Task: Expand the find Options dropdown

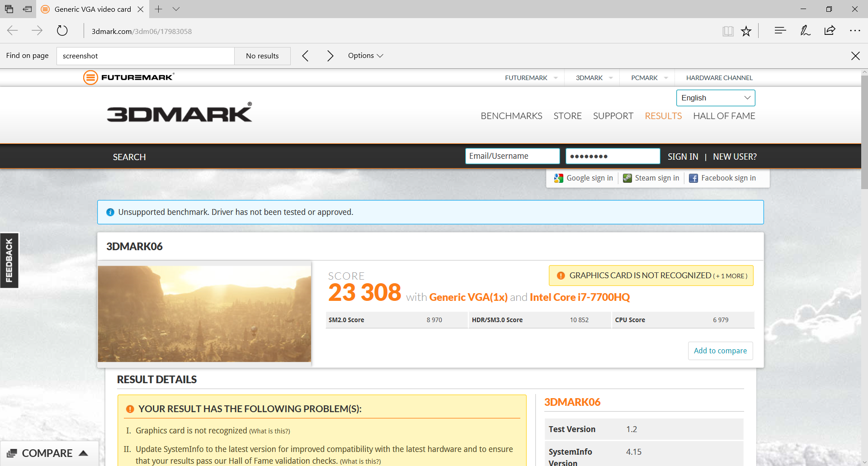Action: (365, 56)
